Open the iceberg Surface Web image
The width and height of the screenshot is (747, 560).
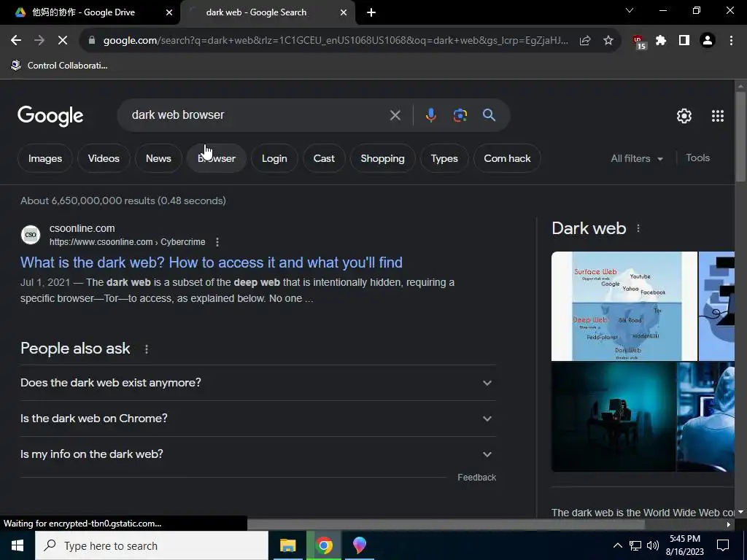tap(624, 306)
